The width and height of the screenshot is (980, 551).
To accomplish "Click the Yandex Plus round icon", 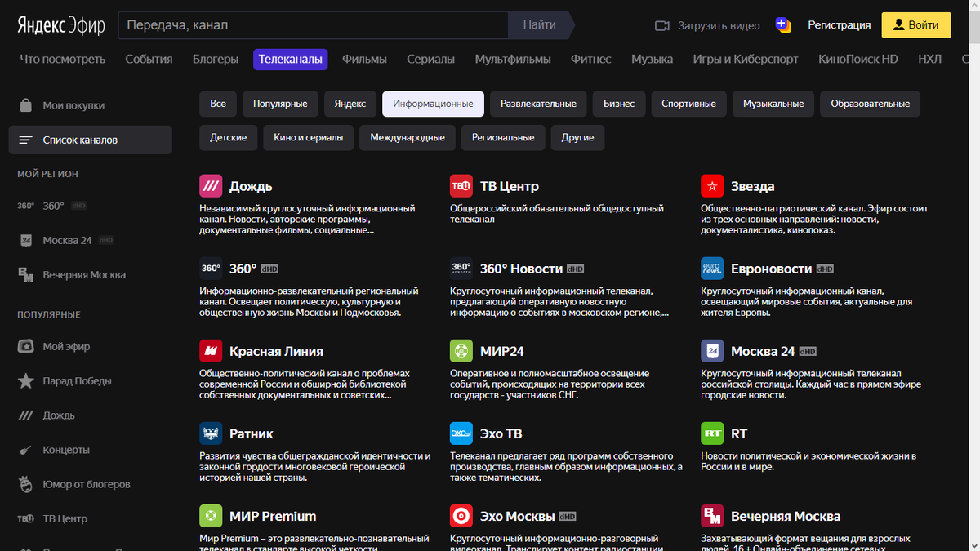I will click(x=783, y=25).
